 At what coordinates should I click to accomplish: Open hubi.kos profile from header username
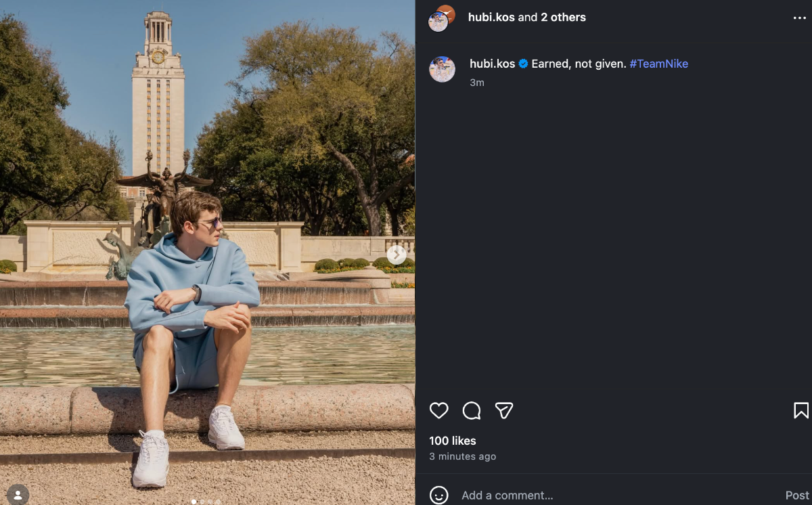coord(491,18)
